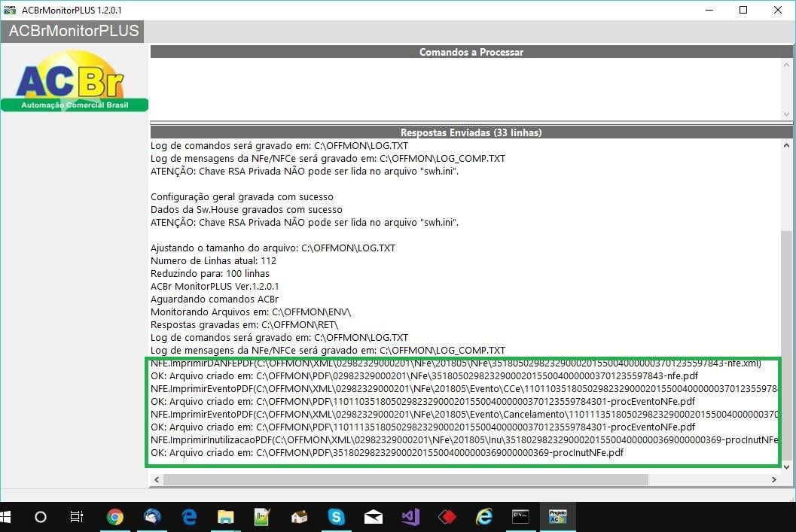Launch Microsoft Edge from taskbar
This screenshot has width=796, height=532.
pos(189,517)
